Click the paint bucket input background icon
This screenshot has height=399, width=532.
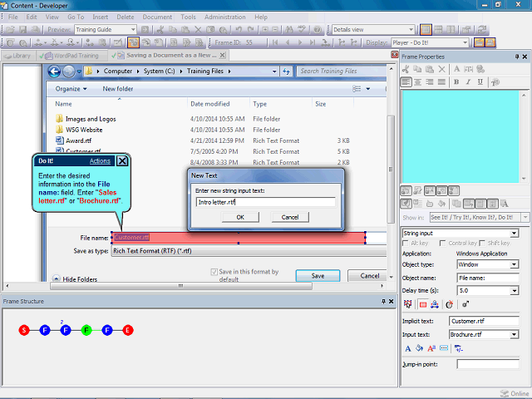coord(419,348)
